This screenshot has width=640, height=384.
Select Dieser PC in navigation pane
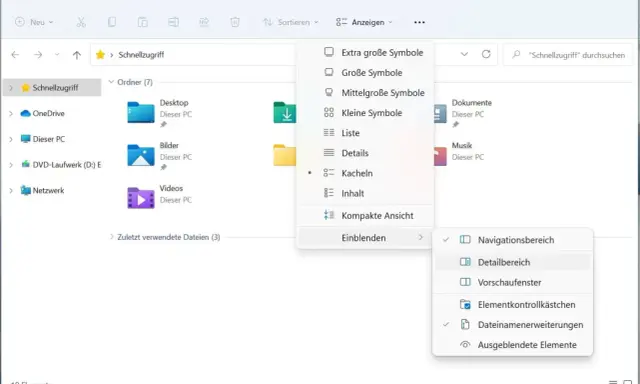(x=52, y=139)
